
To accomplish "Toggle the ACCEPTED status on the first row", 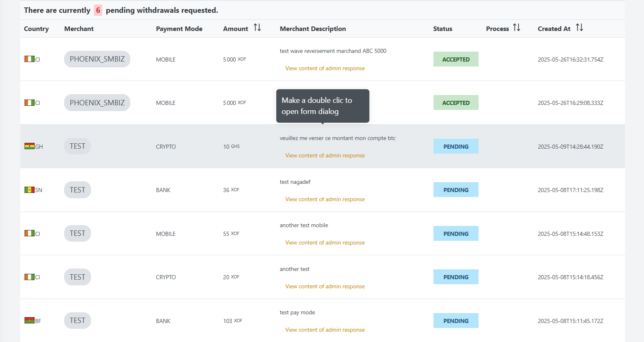I will click(456, 59).
